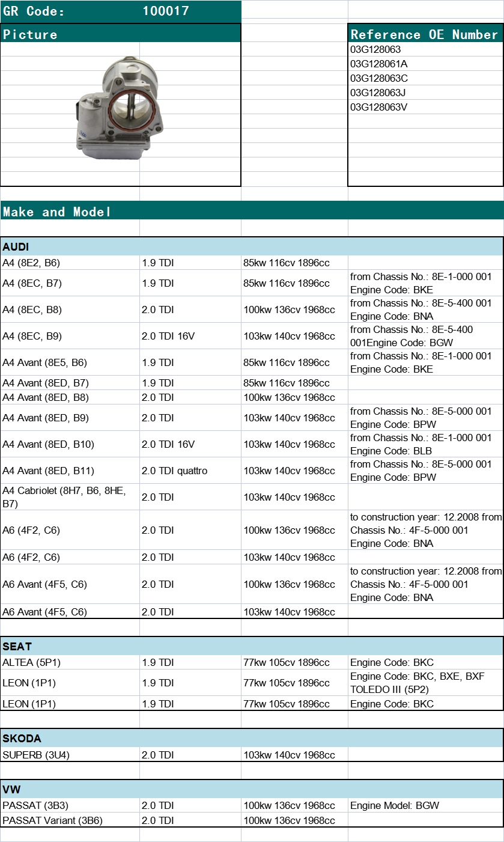Screen dimensions: 504x842
Task: Click 'Engine Code: BKC' in the ALTEA row
Action: pyautogui.click(x=425, y=662)
